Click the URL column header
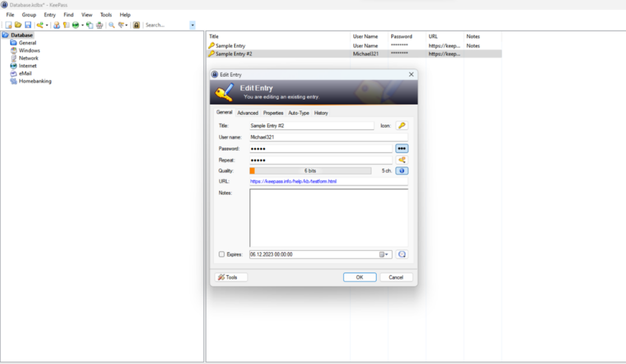This screenshot has width=626, height=364. [445, 36]
